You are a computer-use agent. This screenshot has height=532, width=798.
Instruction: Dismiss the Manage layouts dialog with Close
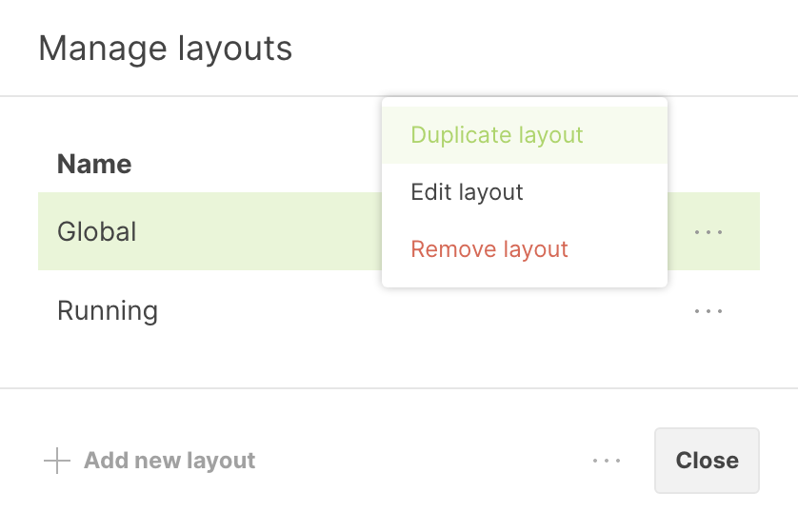coord(707,461)
